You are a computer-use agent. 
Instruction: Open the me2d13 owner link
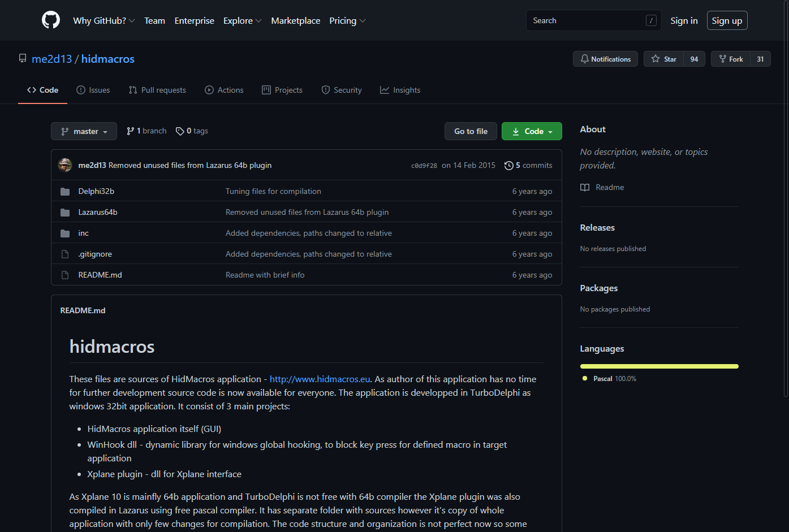tap(52, 59)
